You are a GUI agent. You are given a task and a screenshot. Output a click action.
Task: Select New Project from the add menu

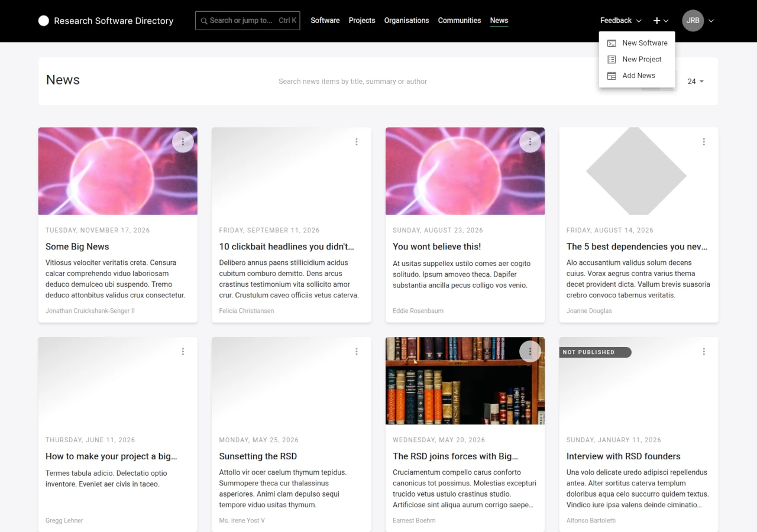[642, 59]
